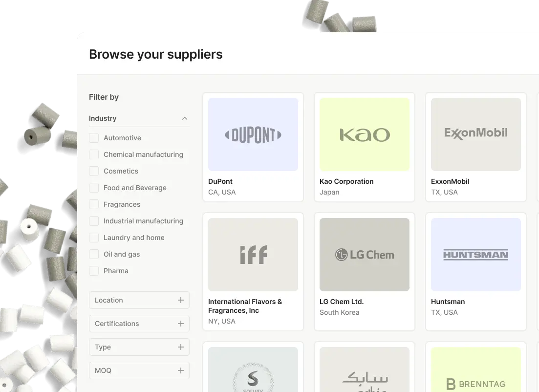Open the Type filter section
Screen dimensions: 539x392
pyautogui.click(x=139, y=347)
